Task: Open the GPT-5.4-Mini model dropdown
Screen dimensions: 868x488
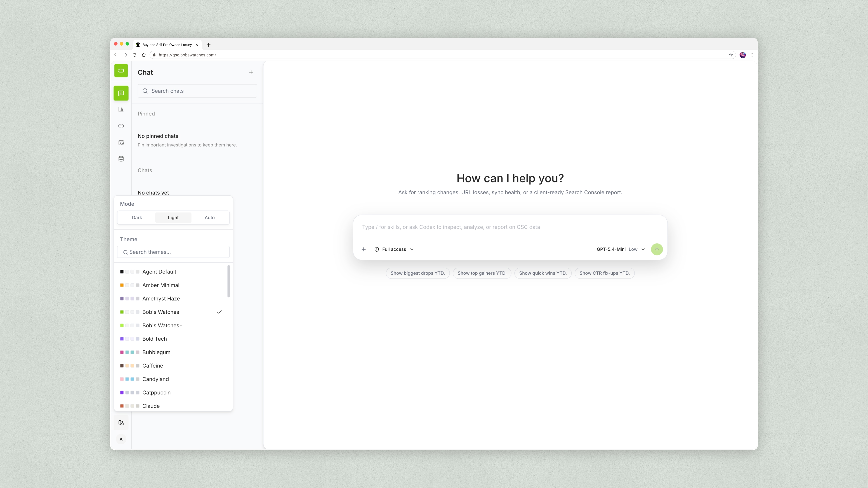Action: (621, 249)
